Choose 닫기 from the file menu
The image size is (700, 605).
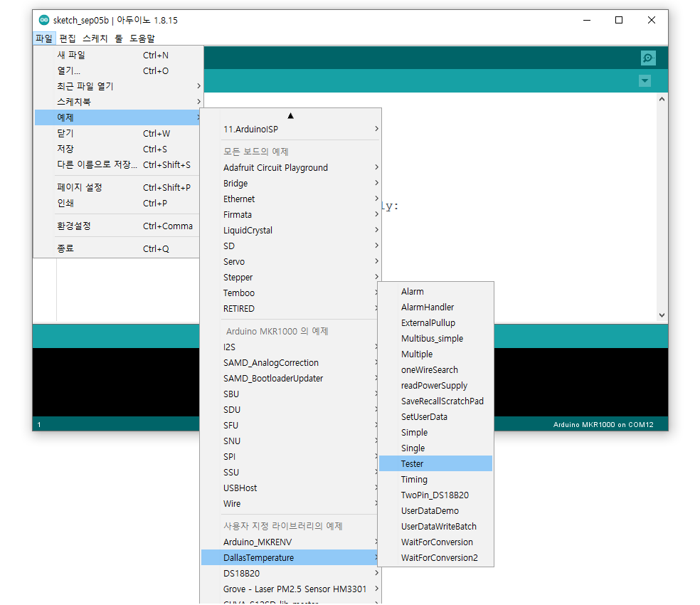pos(117,133)
